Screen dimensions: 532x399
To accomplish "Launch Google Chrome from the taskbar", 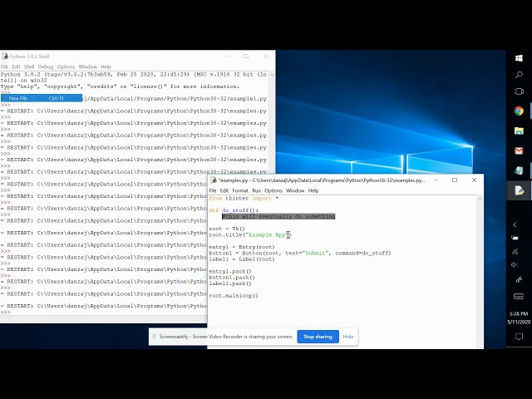I will [519, 111].
